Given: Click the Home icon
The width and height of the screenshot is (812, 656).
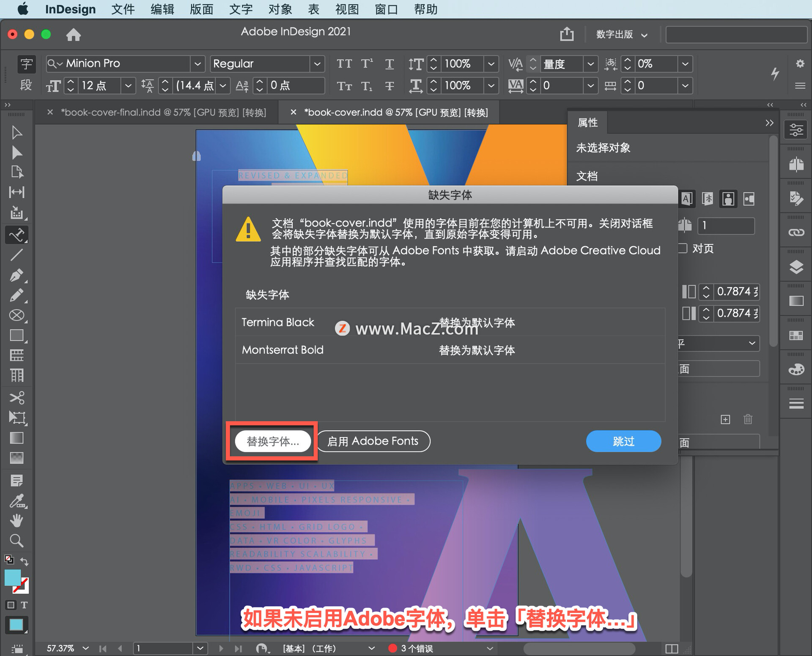Looking at the screenshot, I should click(x=73, y=34).
